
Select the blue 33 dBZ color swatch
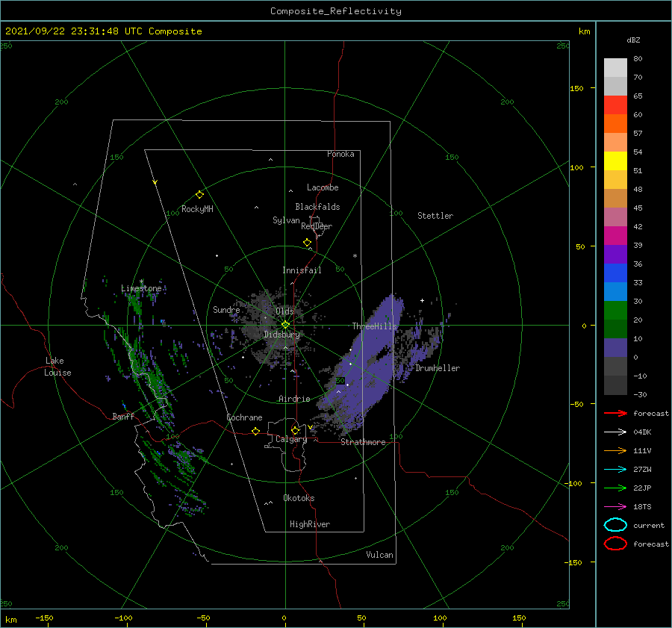[x=615, y=273]
